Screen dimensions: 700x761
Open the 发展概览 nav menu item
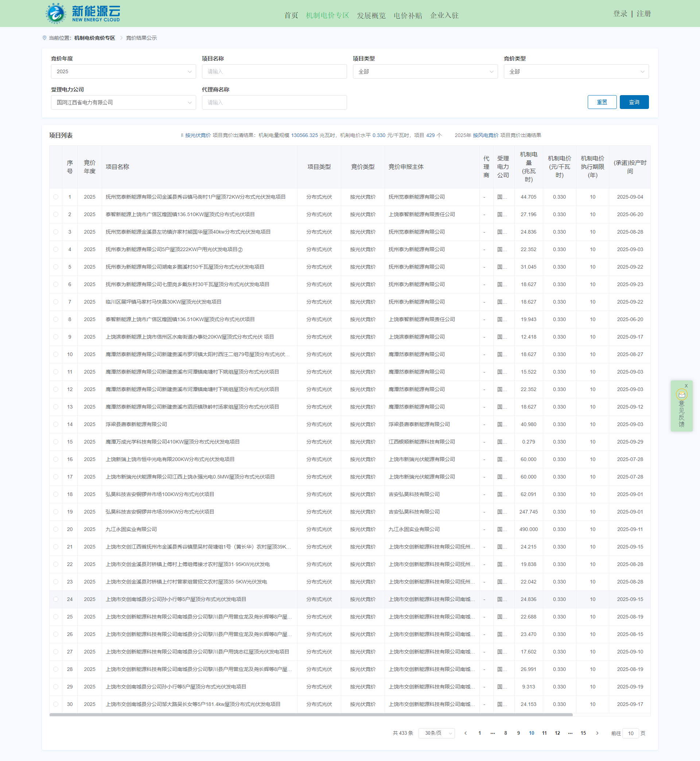point(371,16)
